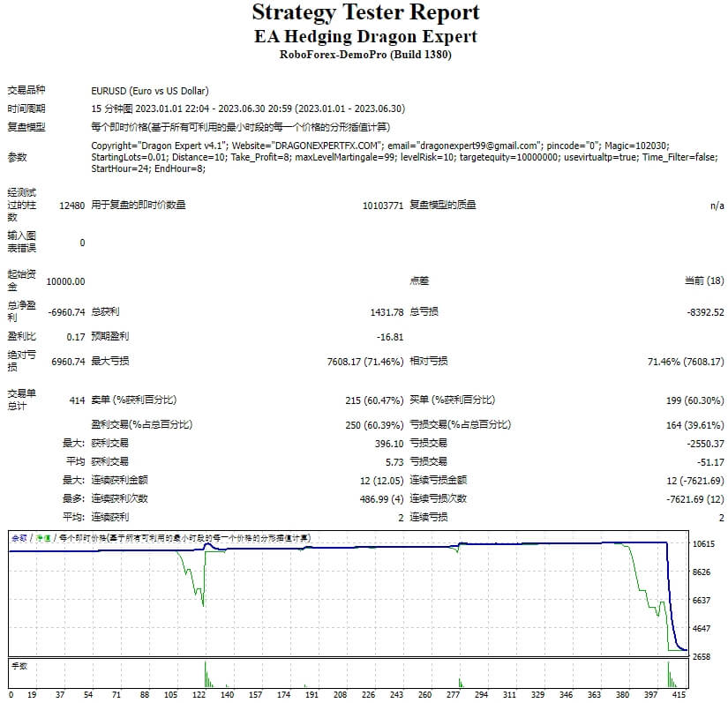Click initial deposit value 10000.00
728x703 pixels.
[65, 281]
